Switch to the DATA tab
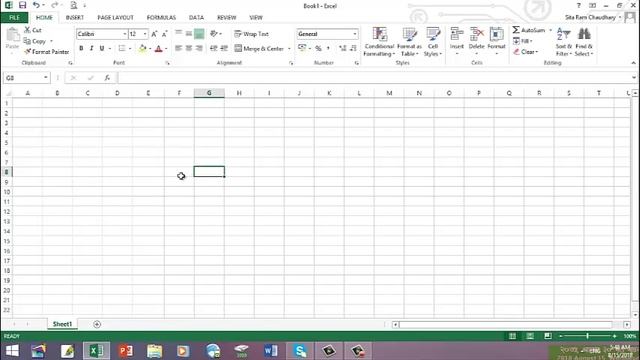The width and height of the screenshot is (640, 360). click(x=196, y=18)
